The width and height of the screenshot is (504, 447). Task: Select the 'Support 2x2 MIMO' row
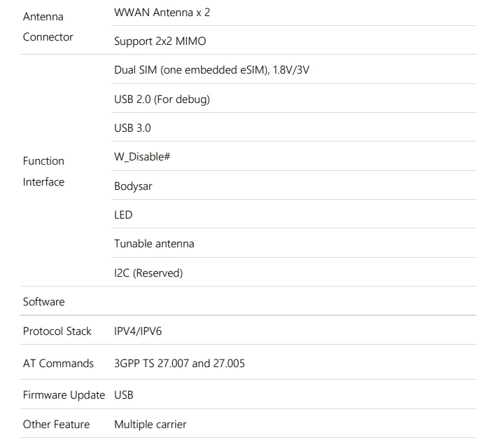(160, 41)
